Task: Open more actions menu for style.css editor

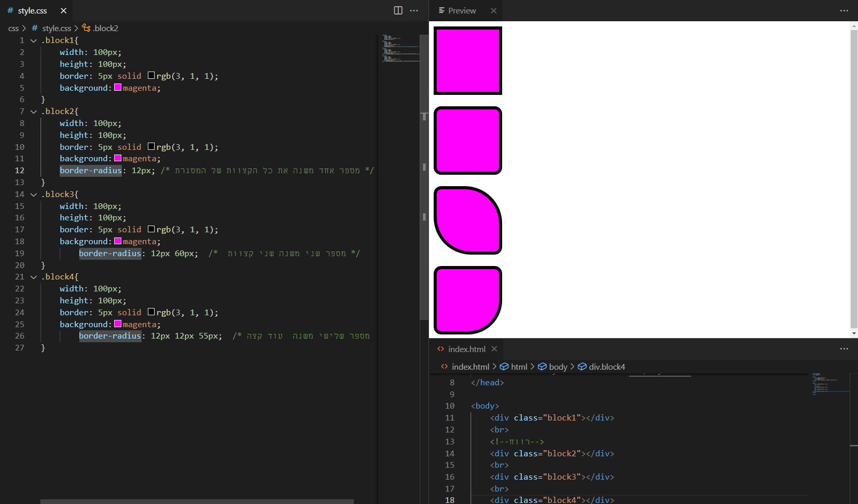Action: tap(414, 10)
